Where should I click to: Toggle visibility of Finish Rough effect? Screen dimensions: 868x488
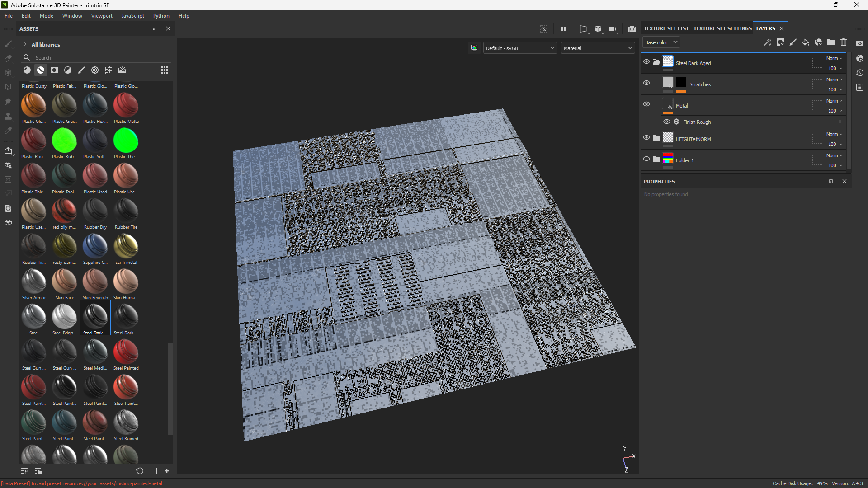point(667,122)
